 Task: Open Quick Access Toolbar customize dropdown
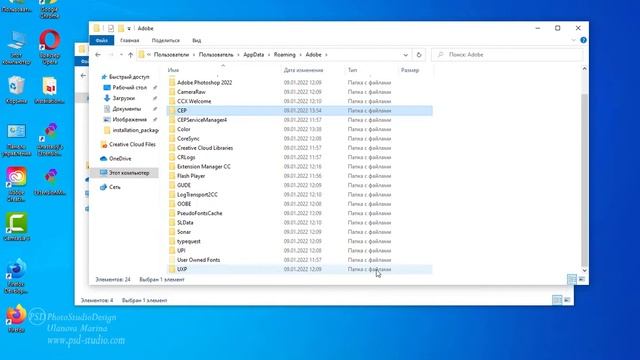(x=129, y=29)
